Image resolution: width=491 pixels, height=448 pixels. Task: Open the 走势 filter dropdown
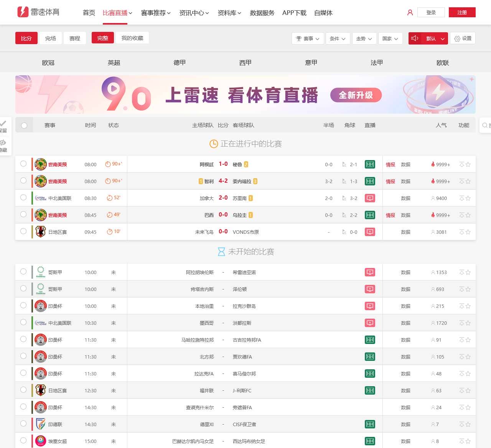point(364,38)
